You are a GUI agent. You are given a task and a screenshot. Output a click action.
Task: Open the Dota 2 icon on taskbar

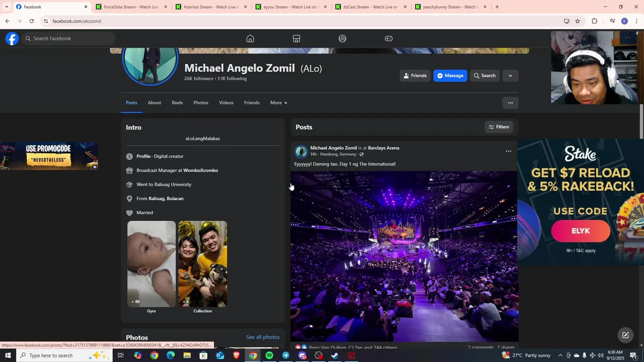[x=351, y=355]
